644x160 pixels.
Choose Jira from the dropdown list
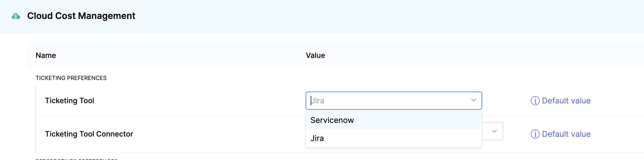[x=317, y=138]
